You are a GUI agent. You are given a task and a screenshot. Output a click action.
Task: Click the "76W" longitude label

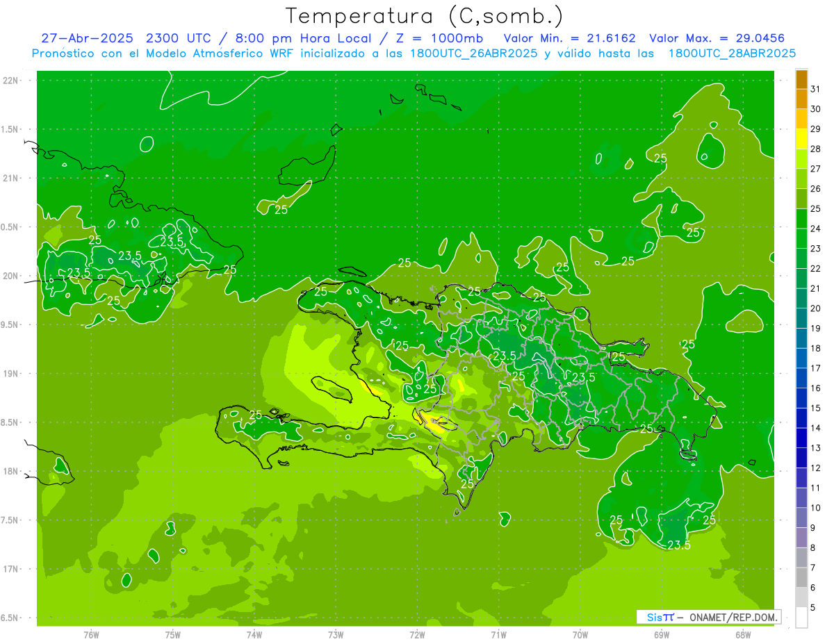point(91,635)
